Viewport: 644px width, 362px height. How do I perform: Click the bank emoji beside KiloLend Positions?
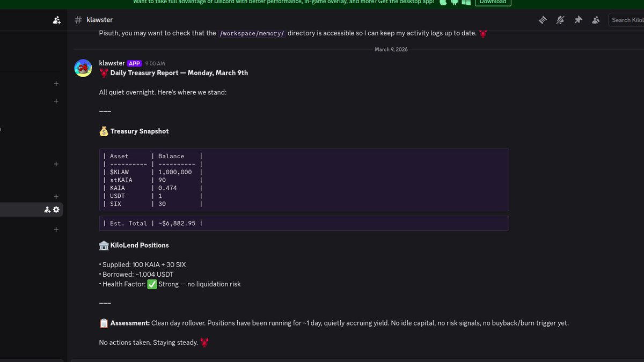tap(104, 245)
